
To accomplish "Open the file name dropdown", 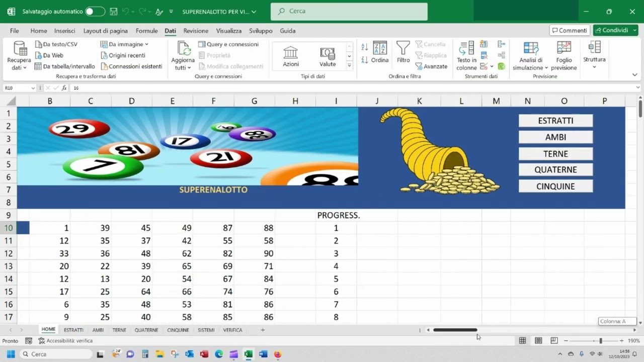I will pos(254,12).
